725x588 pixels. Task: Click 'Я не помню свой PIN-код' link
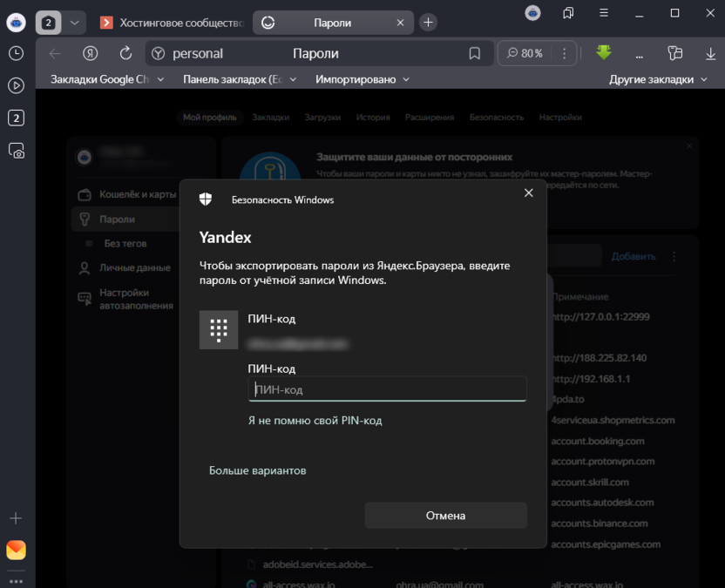(x=315, y=421)
